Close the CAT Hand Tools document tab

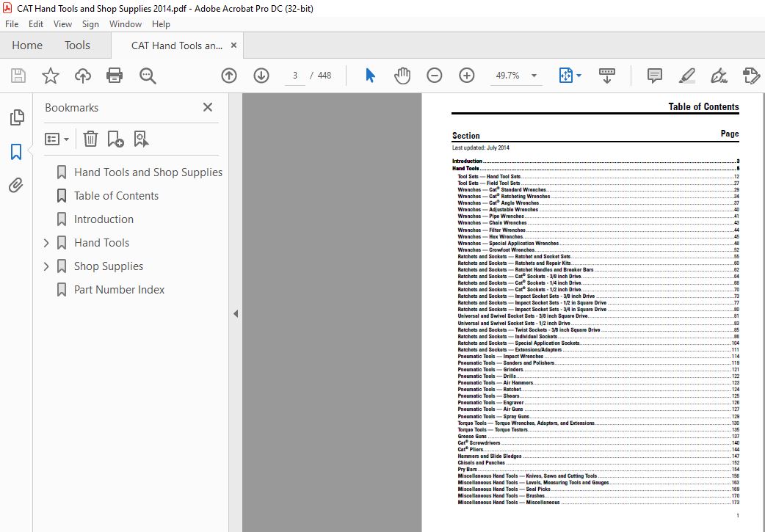point(233,45)
